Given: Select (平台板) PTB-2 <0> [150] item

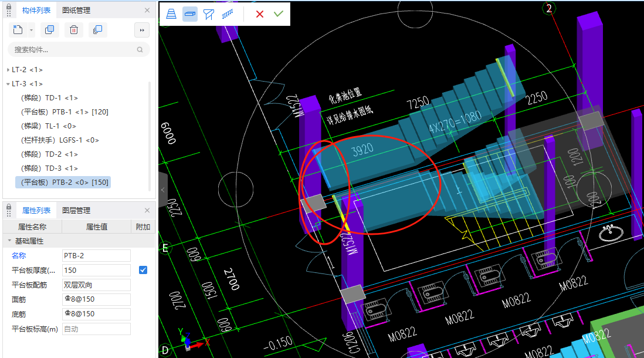Looking at the screenshot, I should 63,183.
